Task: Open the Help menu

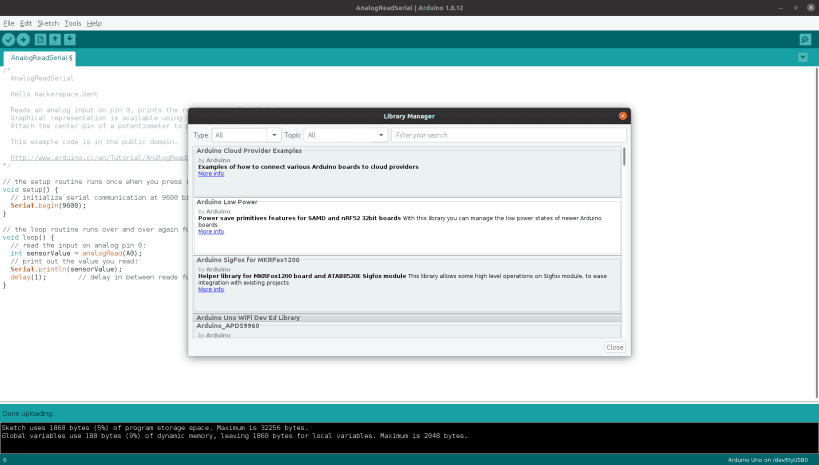Action: pyautogui.click(x=94, y=24)
